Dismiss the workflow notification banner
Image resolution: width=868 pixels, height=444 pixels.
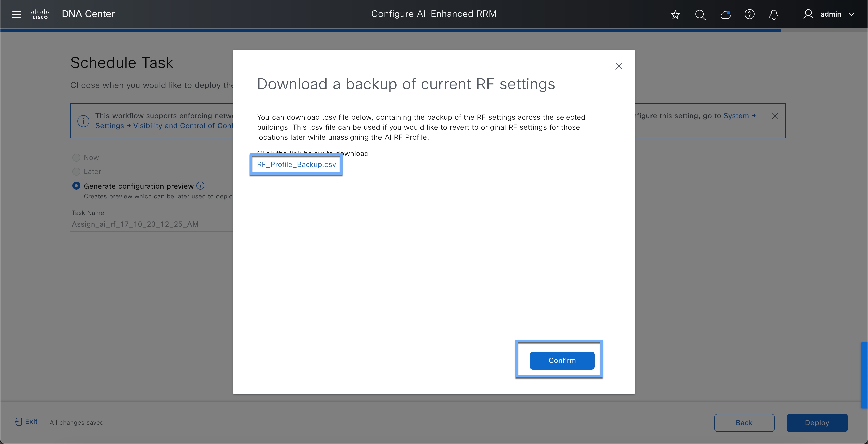click(775, 116)
